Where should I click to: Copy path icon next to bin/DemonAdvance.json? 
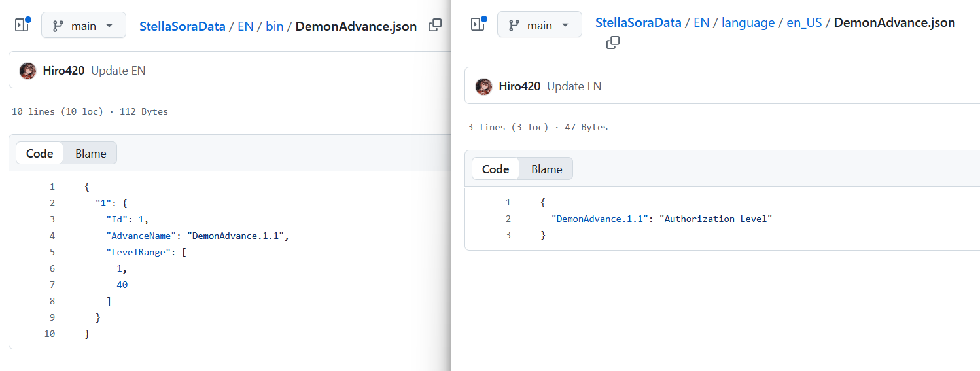tap(434, 26)
